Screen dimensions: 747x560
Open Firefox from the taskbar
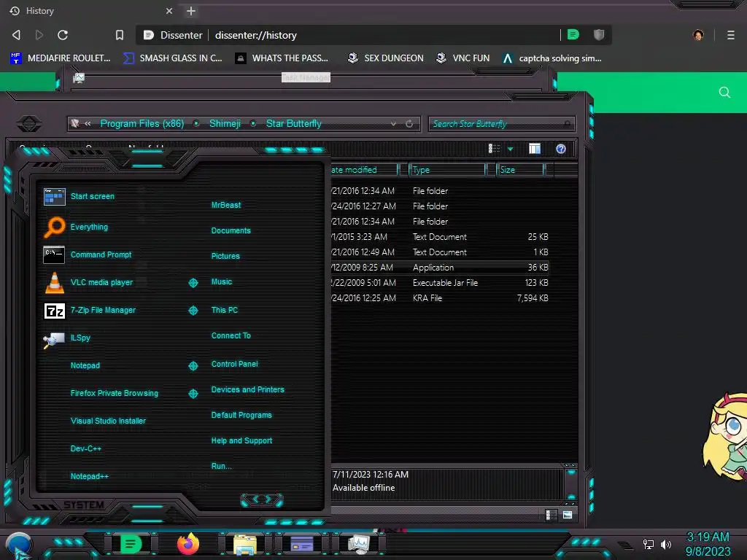pos(188,544)
